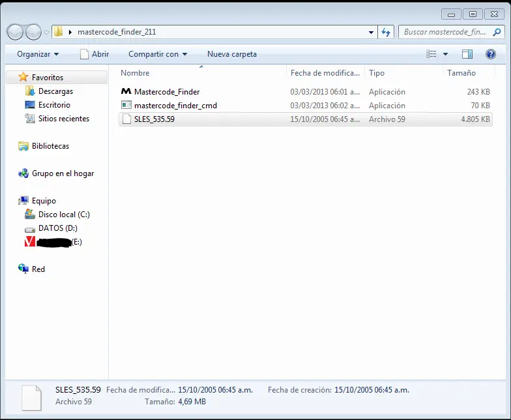Open Descargas in the navigation pane
This screenshot has width=511, height=420.
tap(56, 91)
